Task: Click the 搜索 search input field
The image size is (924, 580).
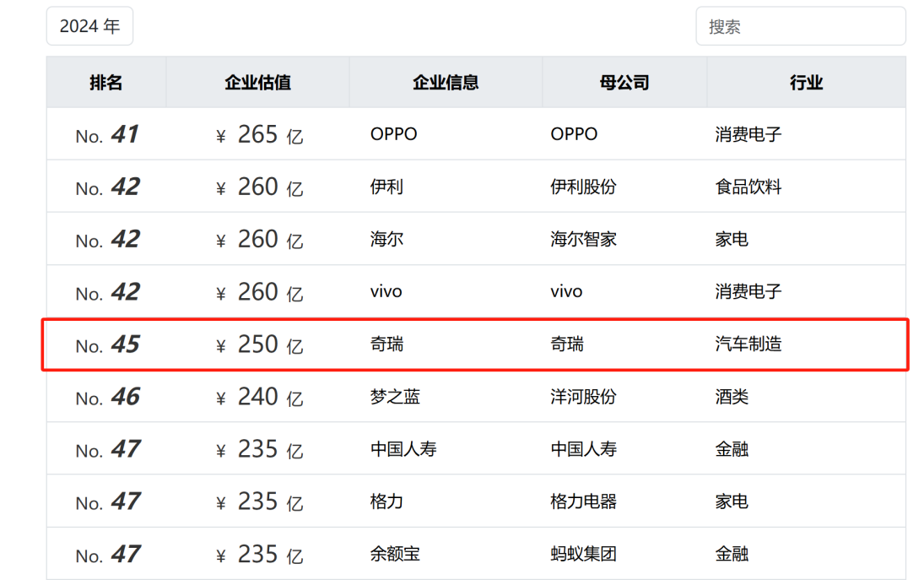Action: tap(800, 26)
